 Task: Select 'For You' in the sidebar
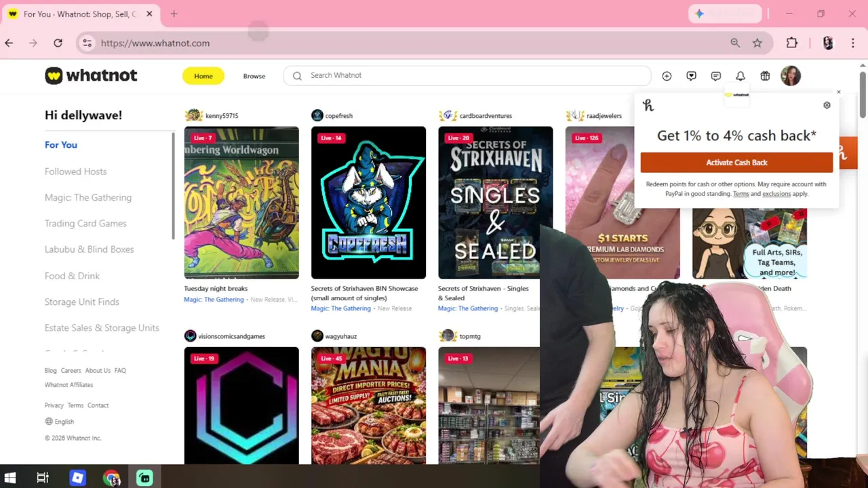[x=61, y=144]
